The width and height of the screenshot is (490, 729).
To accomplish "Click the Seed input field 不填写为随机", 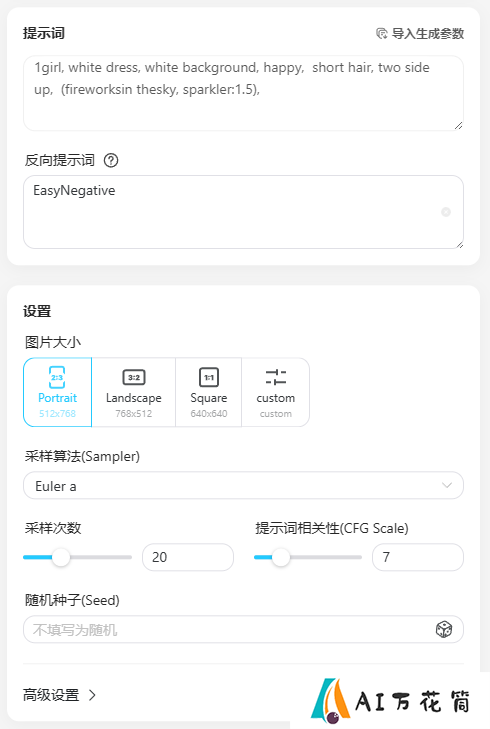I will 244,630.
